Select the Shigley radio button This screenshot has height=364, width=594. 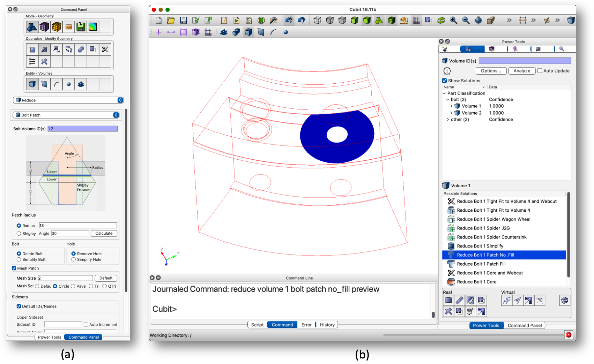tap(19, 233)
